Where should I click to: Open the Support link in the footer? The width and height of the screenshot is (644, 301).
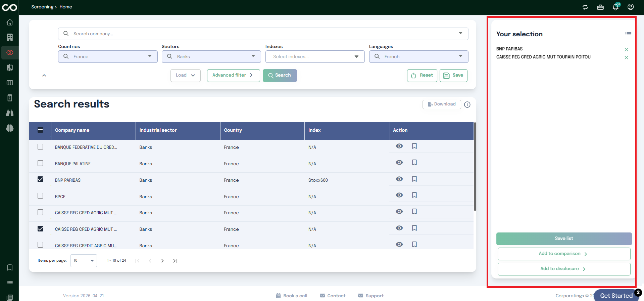pyautogui.click(x=371, y=296)
